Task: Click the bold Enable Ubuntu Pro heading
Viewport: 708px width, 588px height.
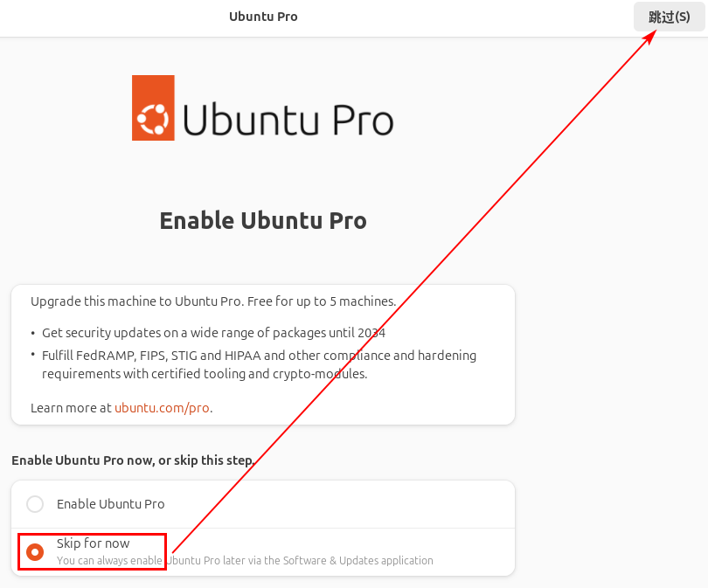Action: pos(263,221)
